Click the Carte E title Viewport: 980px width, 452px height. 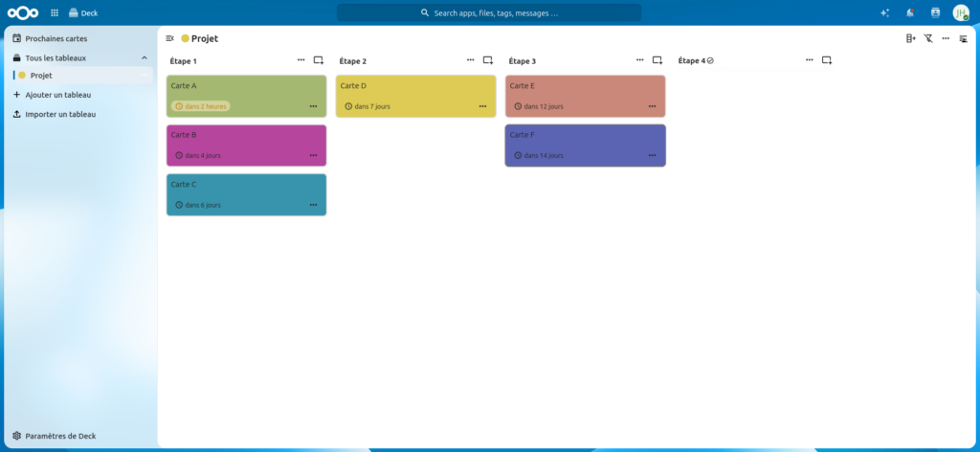[522, 85]
